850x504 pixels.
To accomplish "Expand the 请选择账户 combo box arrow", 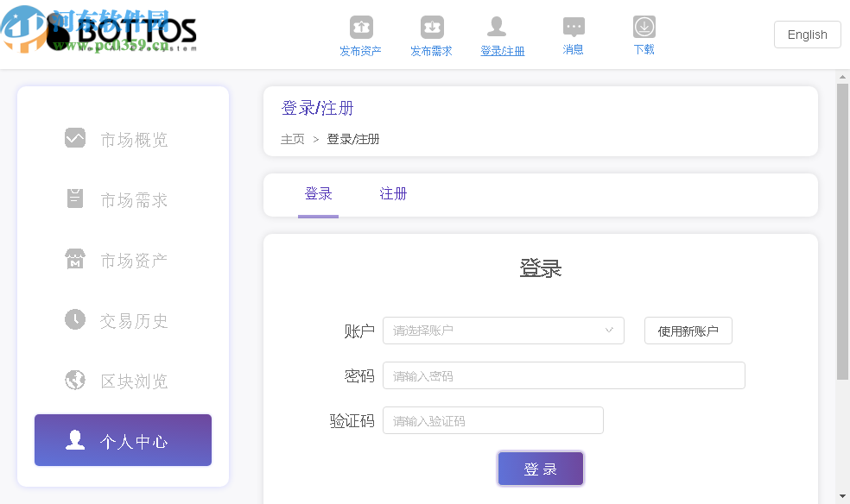I will pos(612,331).
